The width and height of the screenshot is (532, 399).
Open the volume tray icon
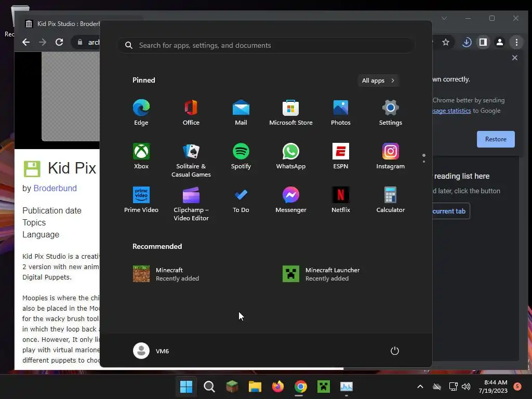click(x=466, y=387)
